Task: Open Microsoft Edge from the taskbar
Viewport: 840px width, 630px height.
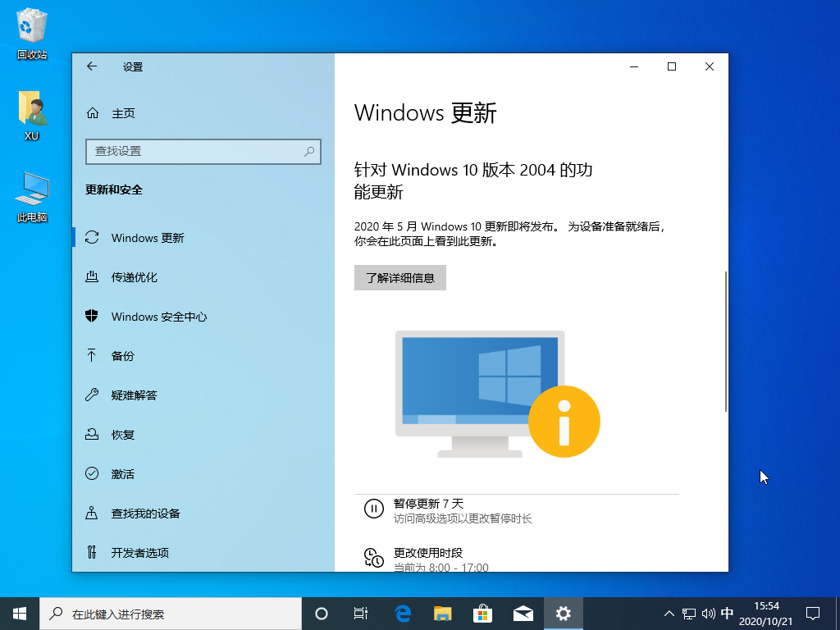Action: tap(403, 613)
